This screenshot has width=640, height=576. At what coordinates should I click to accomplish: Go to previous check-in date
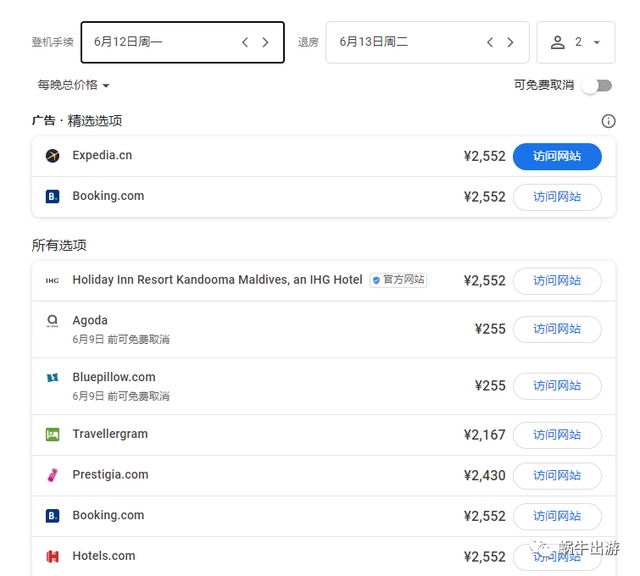[245, 42]
